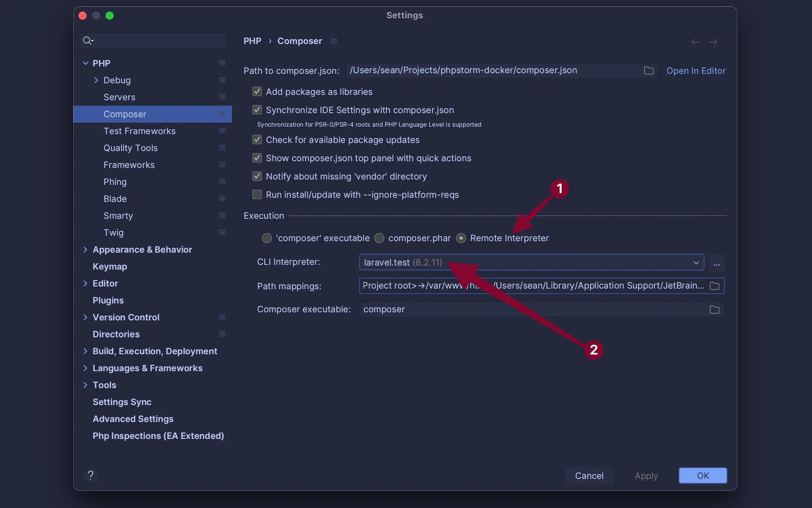
Task: Open folder browser for Path mappings
Action: (x=714, y=286)
